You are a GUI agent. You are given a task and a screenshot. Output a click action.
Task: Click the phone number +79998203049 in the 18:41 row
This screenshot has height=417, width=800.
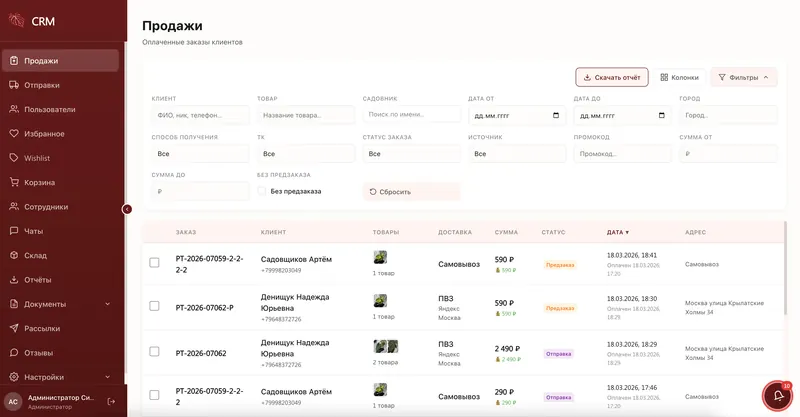[281, 271]
